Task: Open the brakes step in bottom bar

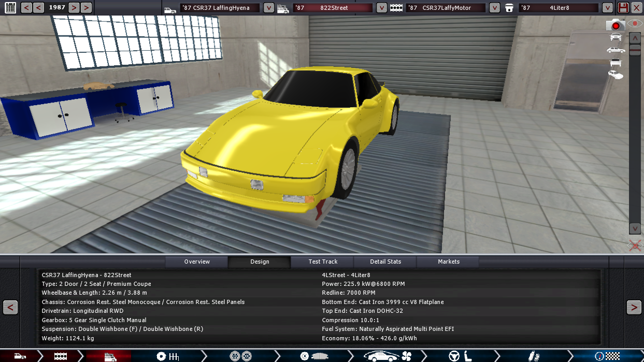Action: (314, 356)
